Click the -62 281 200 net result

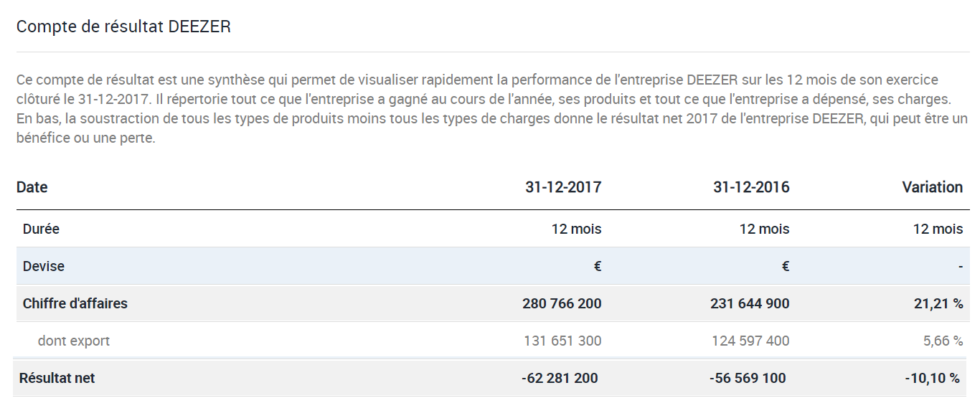(x=560, y=378)
